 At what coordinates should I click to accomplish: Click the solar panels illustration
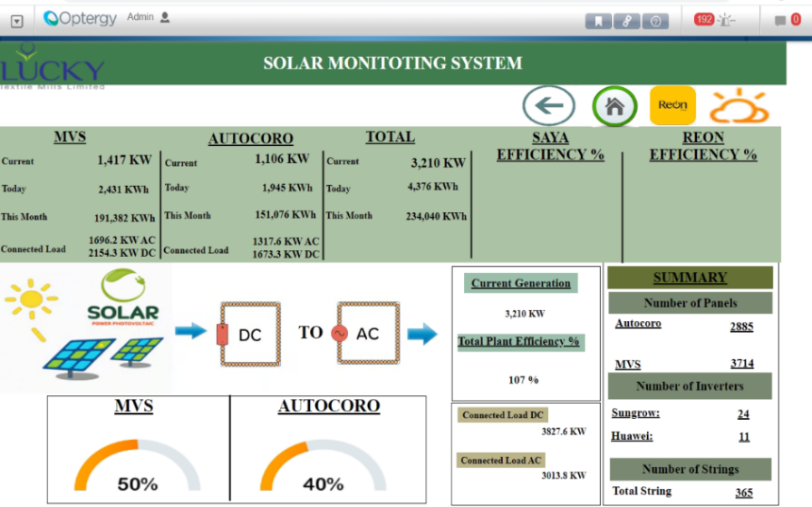(x=102, y=357)
